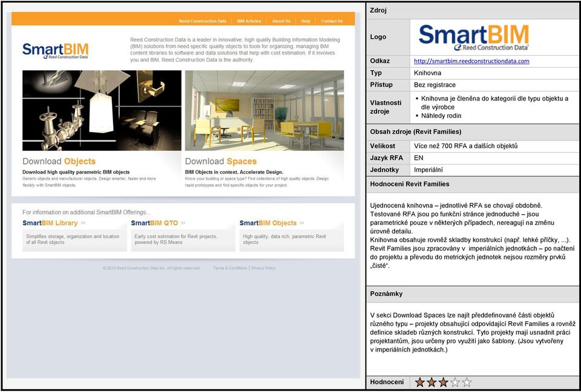Click 'BIM Objects in context. Accelerate Design.' text
Image resolution: width=581 pixels, height=392 pixels.
coord(234,172)
